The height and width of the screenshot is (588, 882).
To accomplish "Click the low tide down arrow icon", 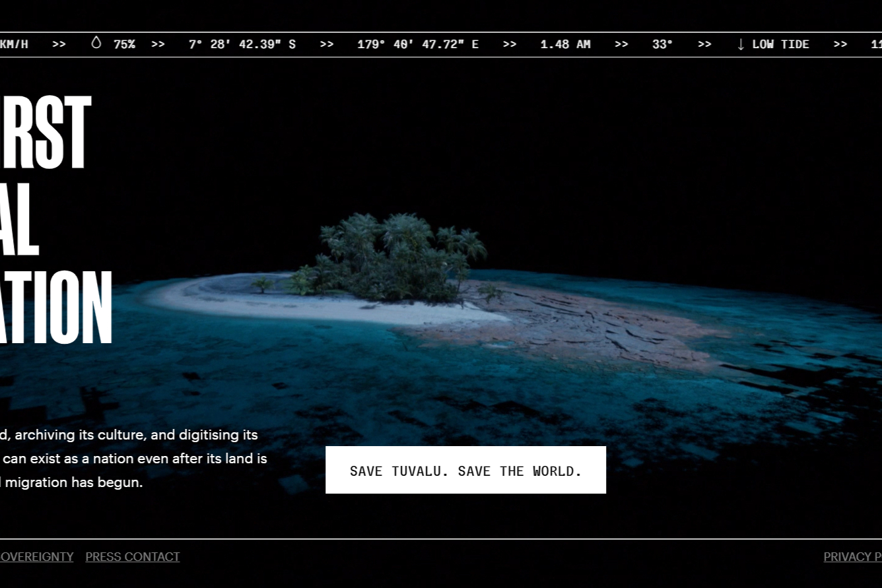I will pos(741,44).
